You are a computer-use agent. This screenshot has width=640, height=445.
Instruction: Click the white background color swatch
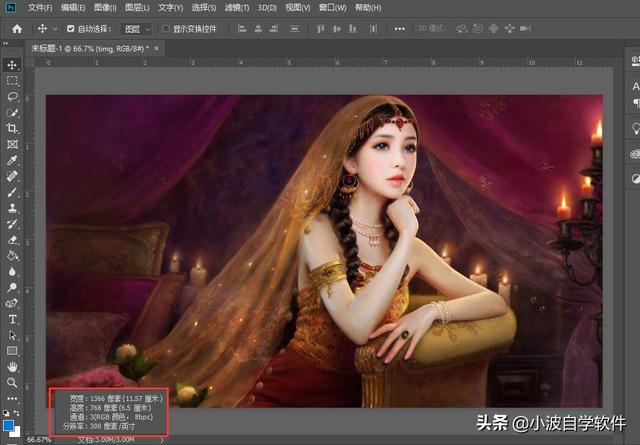[x=16, y=433]
